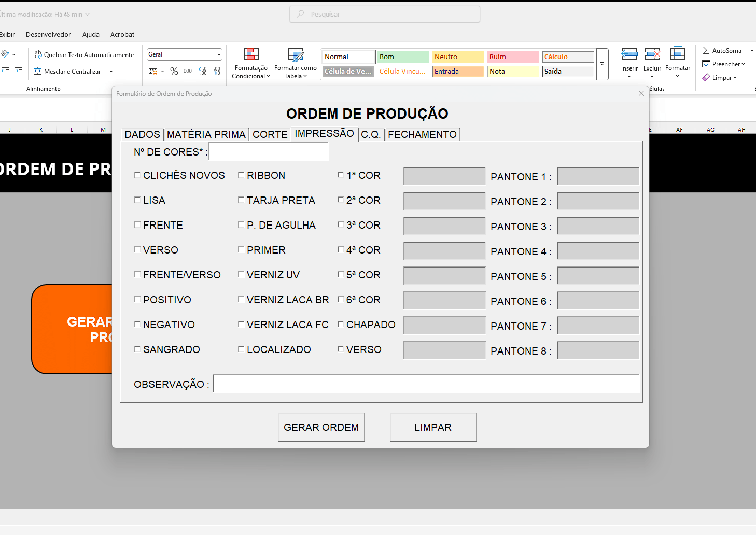The width and height of the screenshot is (756, 535).
Task: Apply the percent style format
Action: coord(174,71)
